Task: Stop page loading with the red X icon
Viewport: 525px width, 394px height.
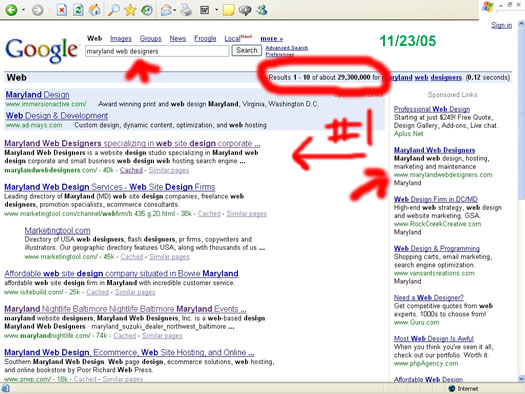Action: pos(62,10)
